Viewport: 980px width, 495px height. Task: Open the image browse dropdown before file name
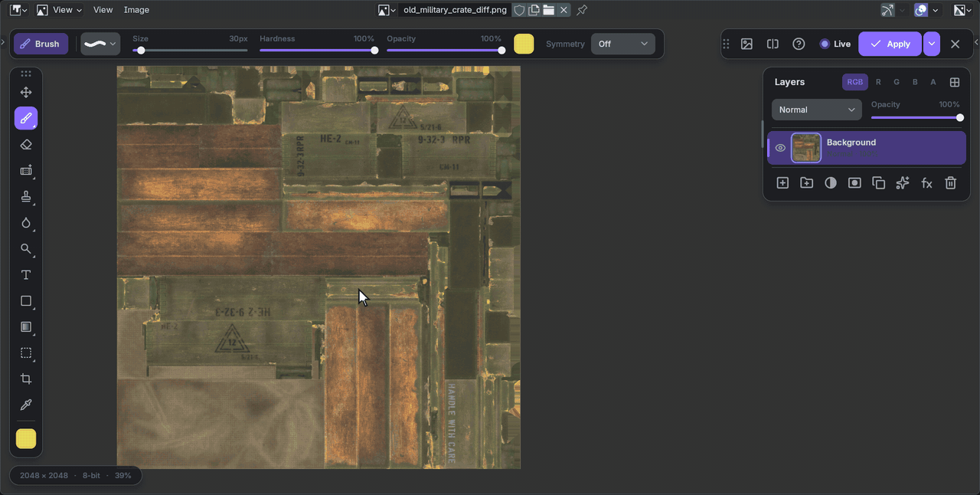(x=387, y=10)
